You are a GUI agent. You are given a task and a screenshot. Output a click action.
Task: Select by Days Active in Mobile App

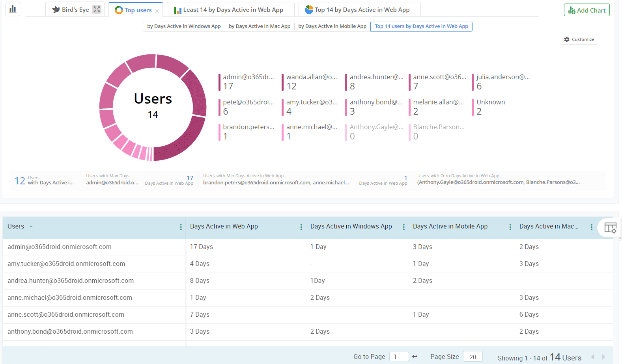coord(332,26)
